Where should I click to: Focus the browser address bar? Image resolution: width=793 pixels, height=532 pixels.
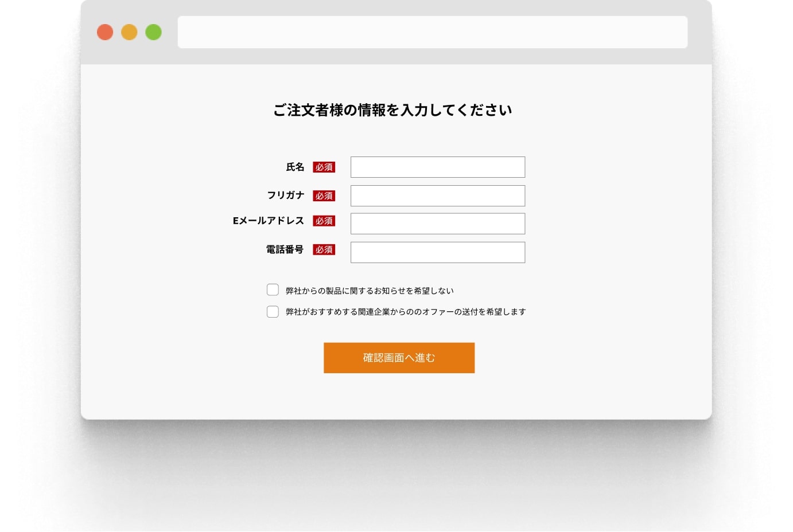[x=432, y=32]
